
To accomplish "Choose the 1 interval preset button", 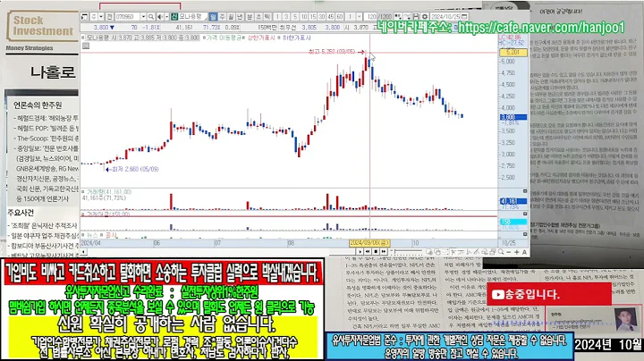I will pos(277,16).
